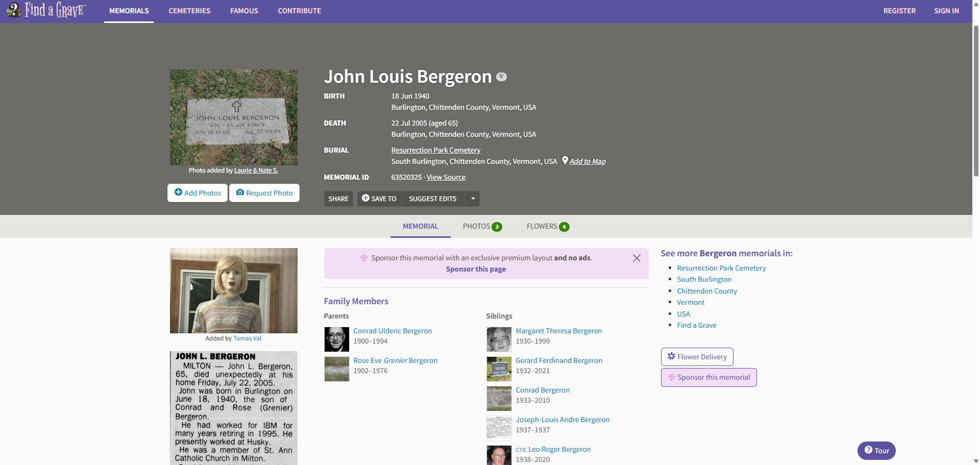Click the veteran badge beside the name

point(502,77)
